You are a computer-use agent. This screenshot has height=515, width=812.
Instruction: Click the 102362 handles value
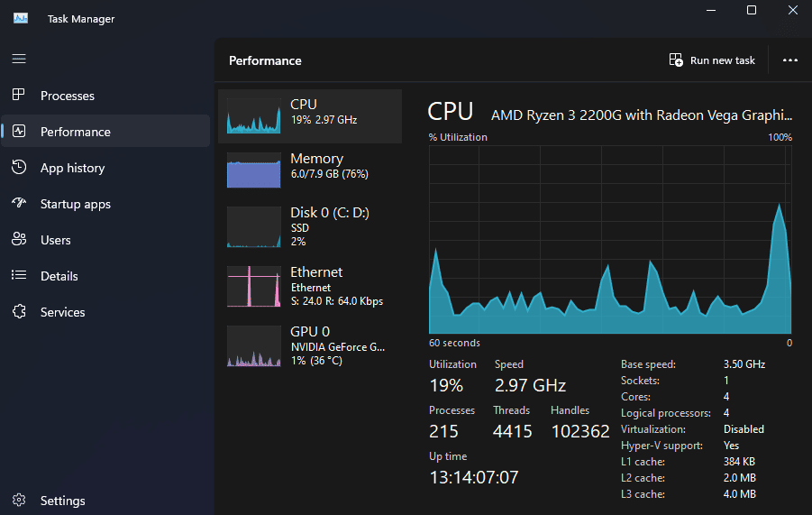pos(580,432)
